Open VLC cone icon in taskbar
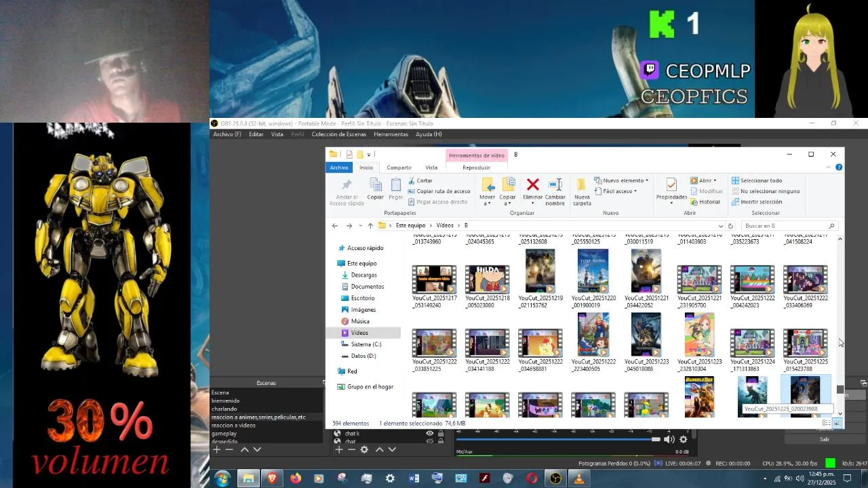The image size is (868, 488). point(578,479)
